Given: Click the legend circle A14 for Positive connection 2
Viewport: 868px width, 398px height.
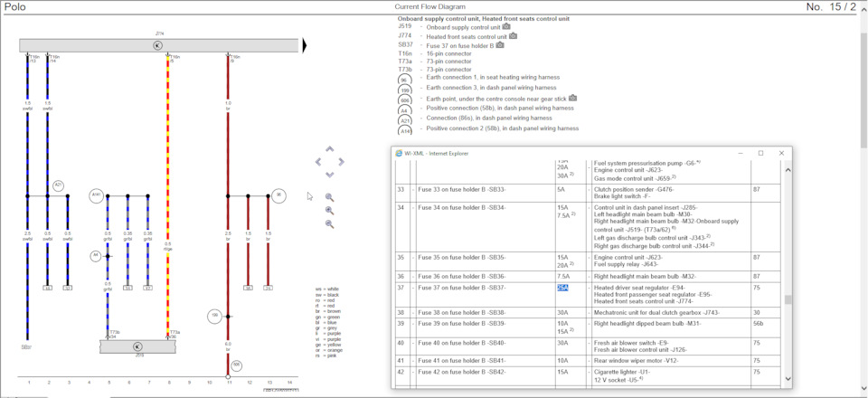Looking at the screenshot, I should [x=404, y=130].
